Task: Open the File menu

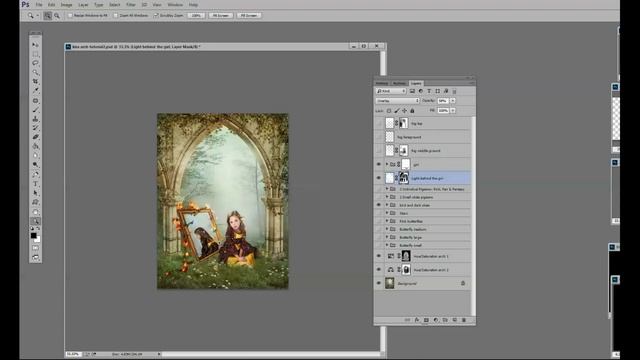Action: 39,5
